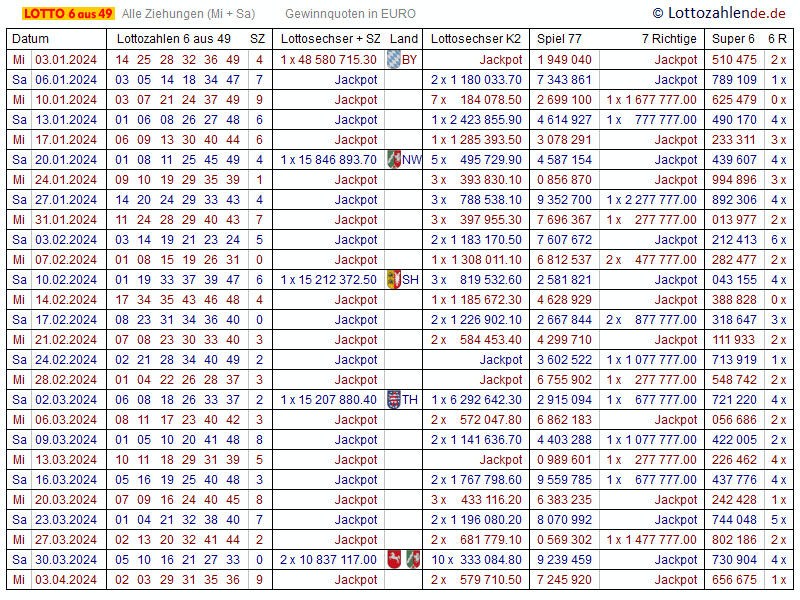Open the Lottozahlende.de website link
800x600 pixels.
tap(719, 13)
